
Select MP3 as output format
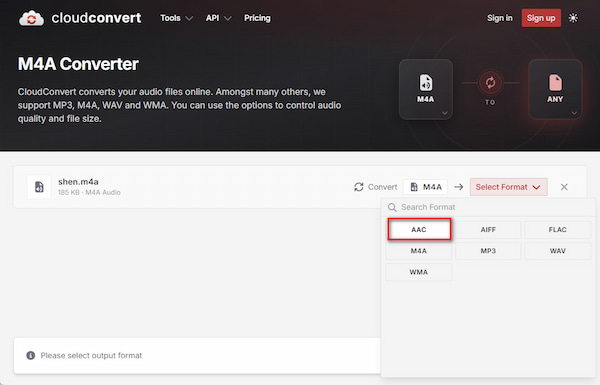(488, 251)
